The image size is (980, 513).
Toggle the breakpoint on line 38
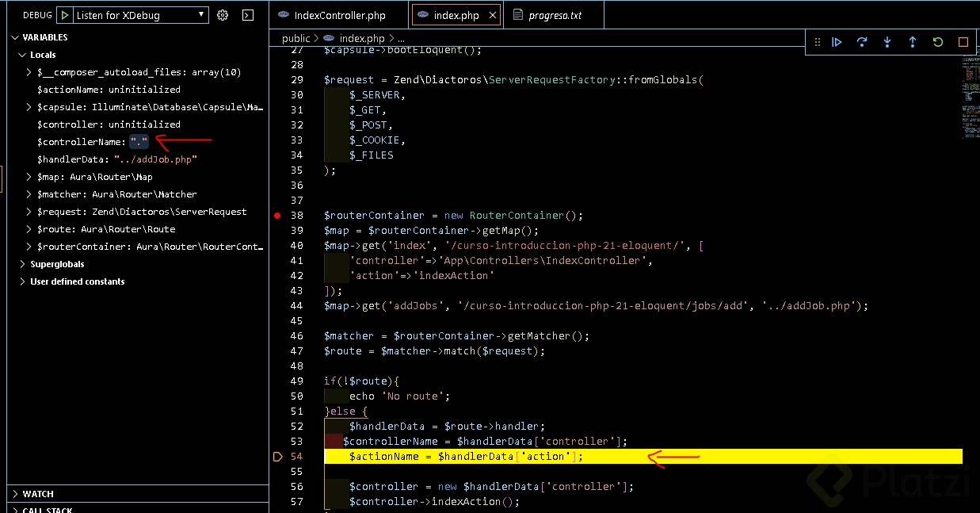pyautogui.click(x=277, y=216)
